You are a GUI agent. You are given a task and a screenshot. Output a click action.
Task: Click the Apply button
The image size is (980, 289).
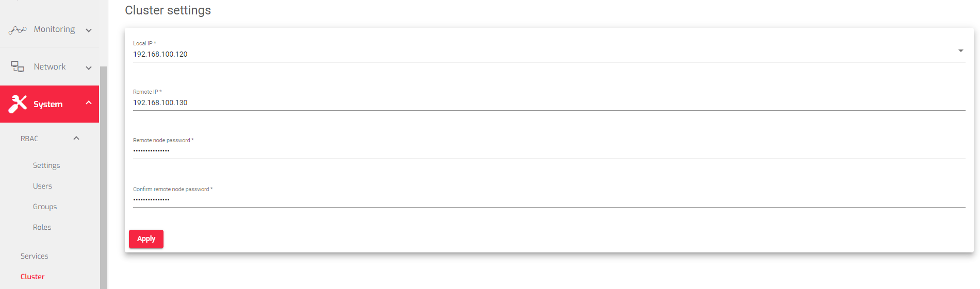(x=146, y=239)
